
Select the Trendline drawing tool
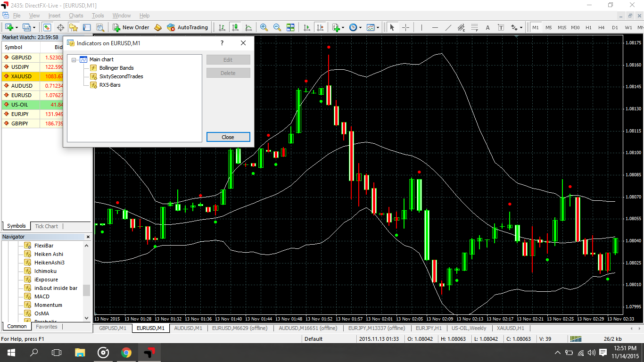(x=448, y=27)
